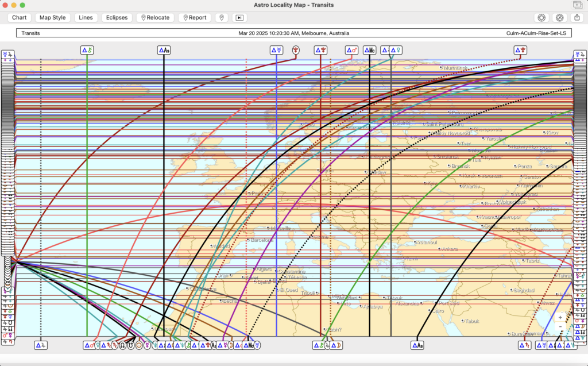Image resolution: width=588 pixels, height=366 pixels.
Task: Select the ΔMc Midheaven marker at the top
Action: point(369,49)
